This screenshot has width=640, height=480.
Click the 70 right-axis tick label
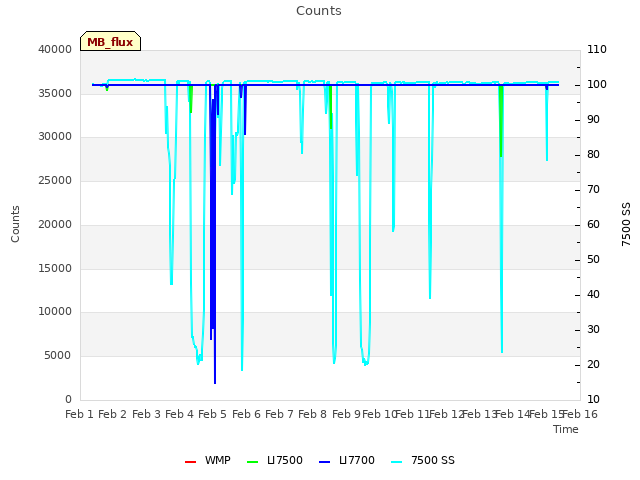(x=593, y=190)
